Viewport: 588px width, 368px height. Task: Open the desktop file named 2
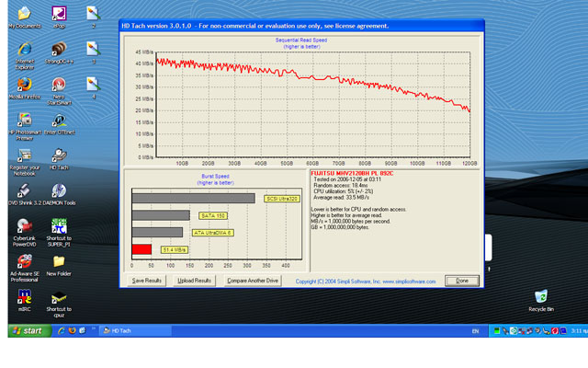pyautogui.click(x=94, y=17)
